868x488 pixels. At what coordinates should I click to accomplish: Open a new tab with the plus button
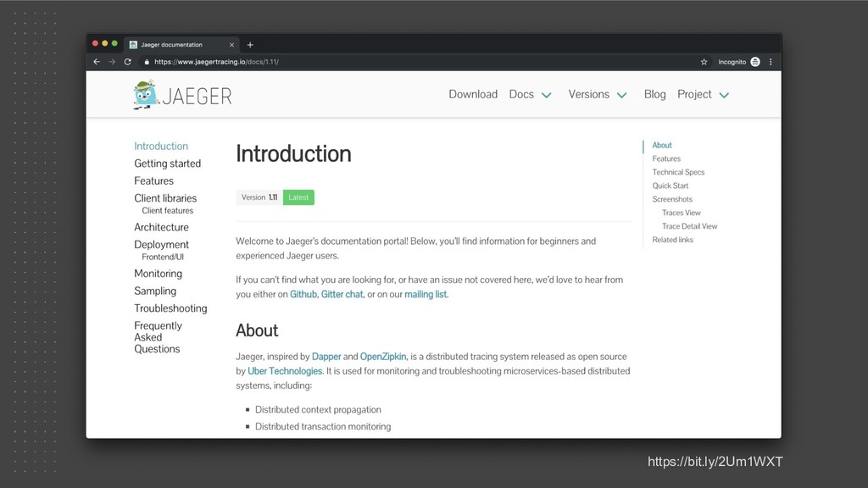[x=250, y=45]
